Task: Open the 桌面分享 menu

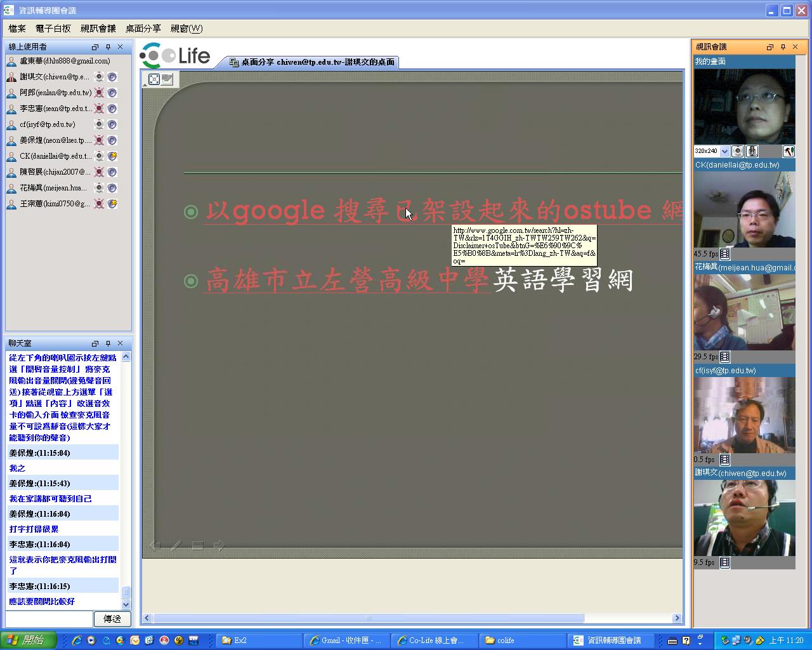Action: point(143,29)
